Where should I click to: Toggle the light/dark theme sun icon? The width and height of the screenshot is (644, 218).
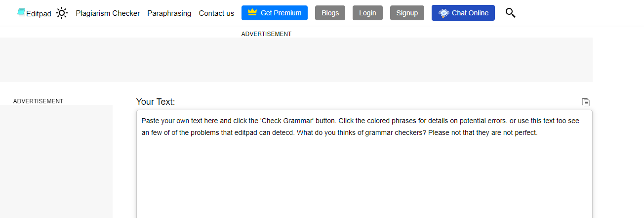click(62, 13)
